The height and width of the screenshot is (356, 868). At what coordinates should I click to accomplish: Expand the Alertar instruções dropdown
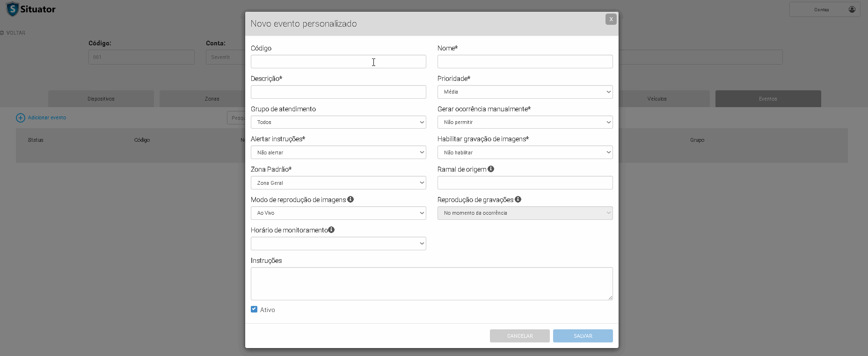click(338, 153)
